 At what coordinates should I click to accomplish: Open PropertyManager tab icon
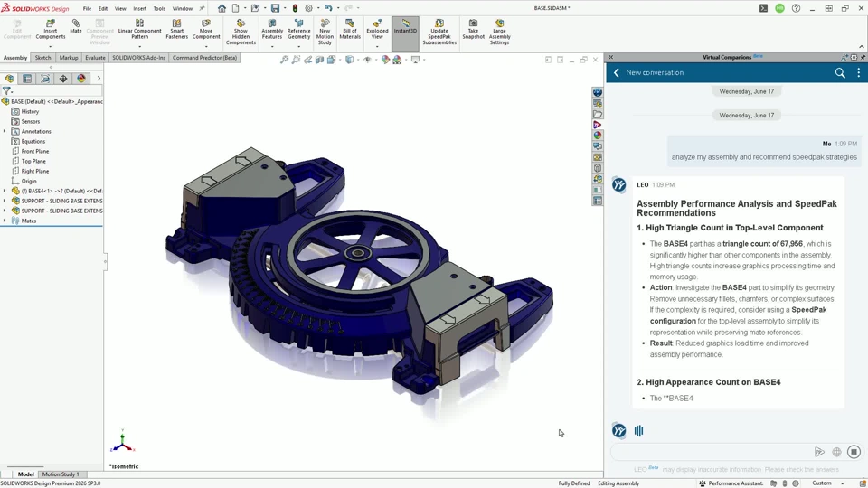(27, 79)
